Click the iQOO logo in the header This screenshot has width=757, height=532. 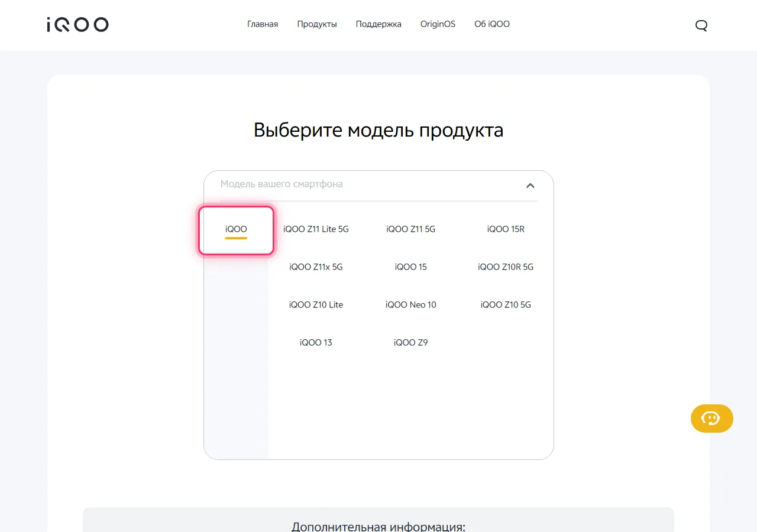pos(77,24)
